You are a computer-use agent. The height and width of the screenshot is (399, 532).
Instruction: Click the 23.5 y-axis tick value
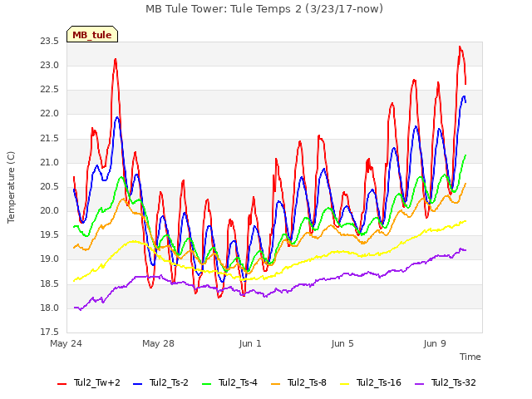[x=50, y=42]
